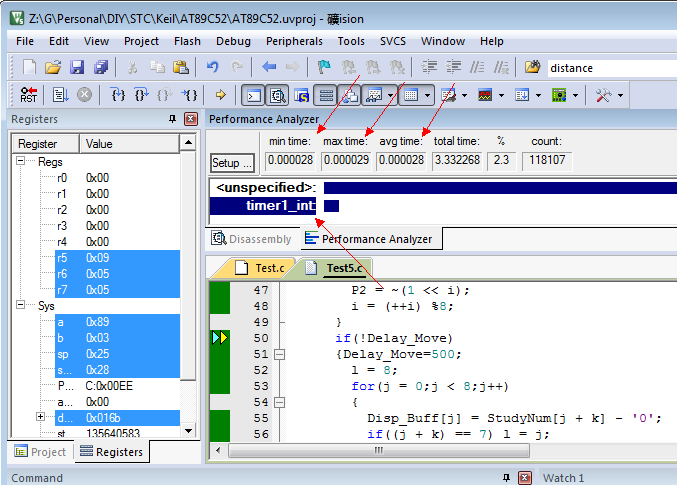Click the Save All icon
The image size is (677, 485).
click(x=101, y=67)
